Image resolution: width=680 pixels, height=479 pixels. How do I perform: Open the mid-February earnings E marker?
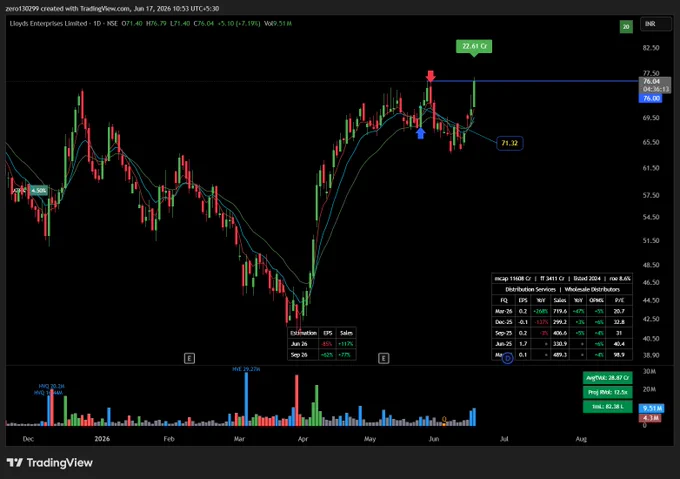tap(189, 358)
